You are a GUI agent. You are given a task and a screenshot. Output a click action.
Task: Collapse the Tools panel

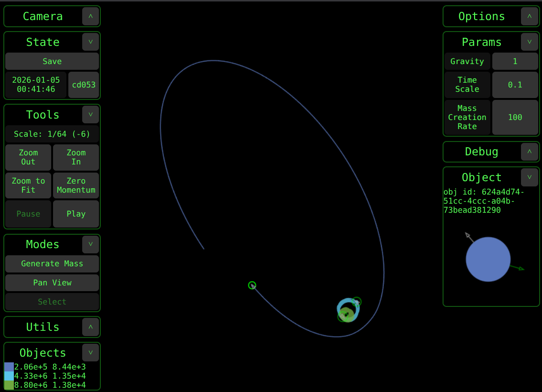pyautogui.click(x=90, y=115)
